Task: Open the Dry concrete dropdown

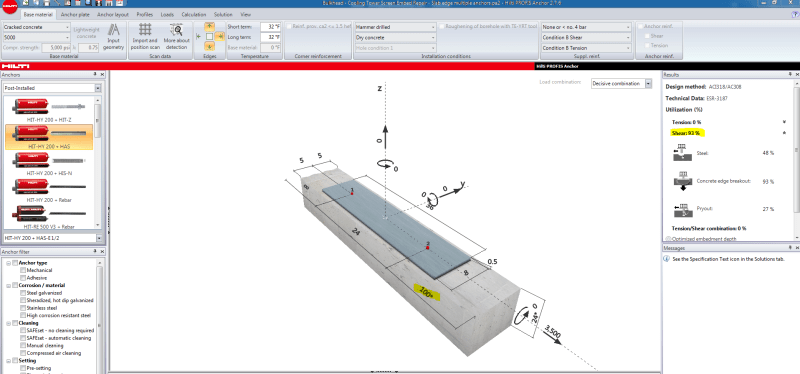Action: point(395,37)
